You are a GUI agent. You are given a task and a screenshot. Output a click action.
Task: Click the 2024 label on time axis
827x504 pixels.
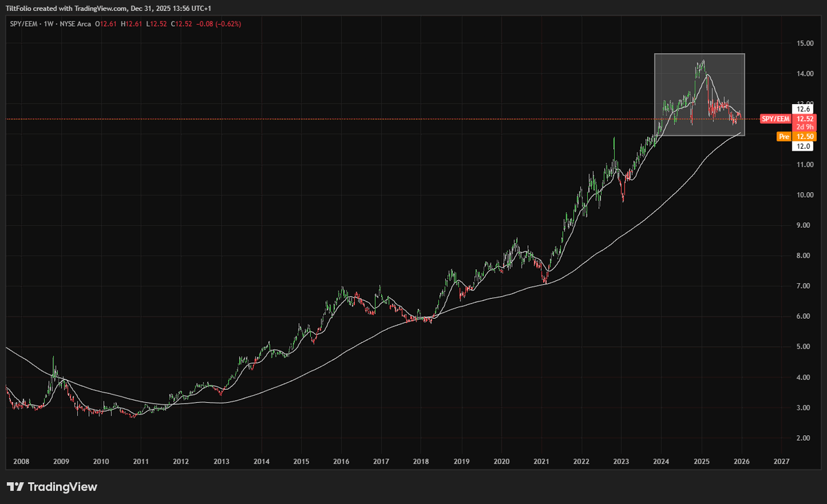click(x=662, y=462)
